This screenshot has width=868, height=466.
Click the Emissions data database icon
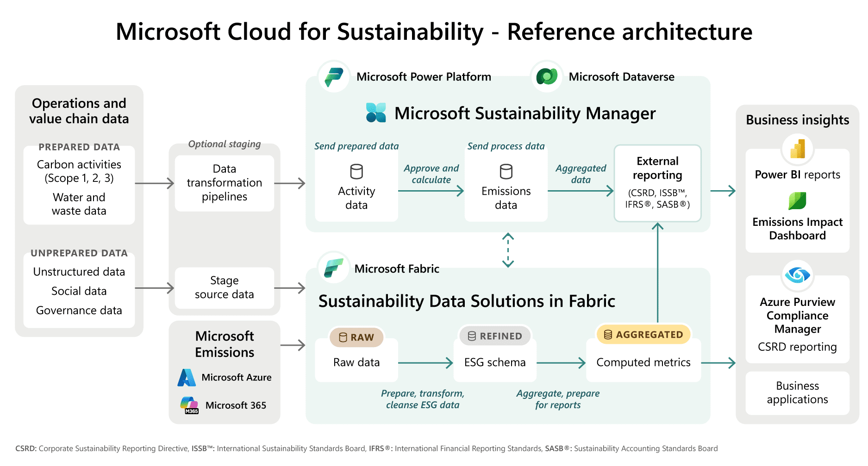pos(506,172)
